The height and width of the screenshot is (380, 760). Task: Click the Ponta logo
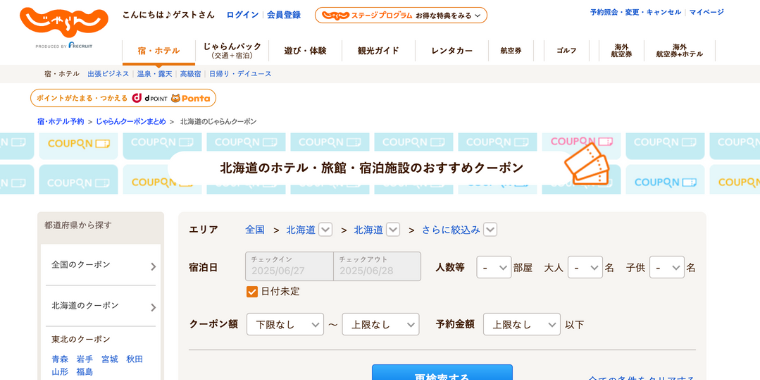click(x=190, y=98)
